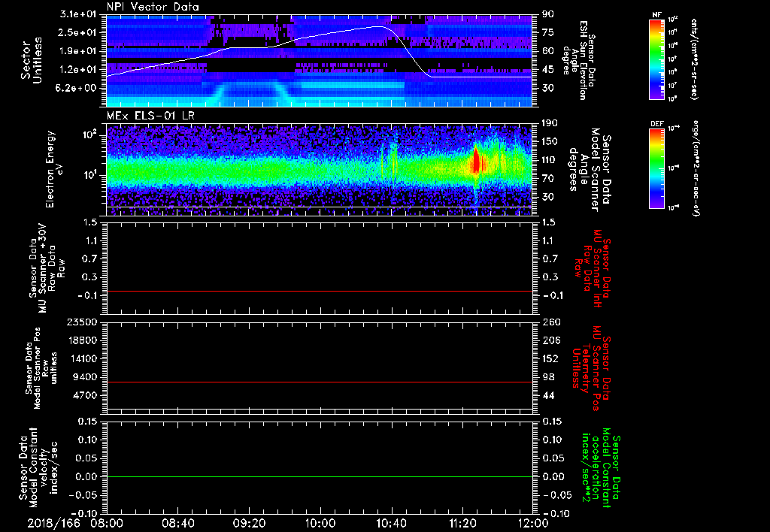Click the "10:40" time tick label
The image size is (770, 532).
[391, 523]
